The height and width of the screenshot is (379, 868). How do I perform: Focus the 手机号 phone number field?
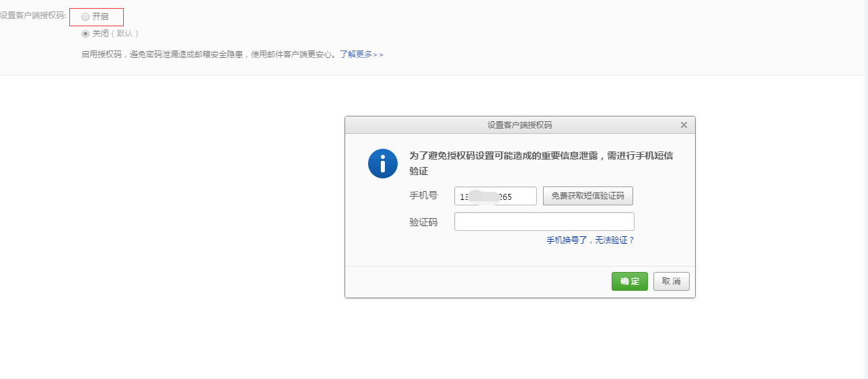click(x=495, y=197)
